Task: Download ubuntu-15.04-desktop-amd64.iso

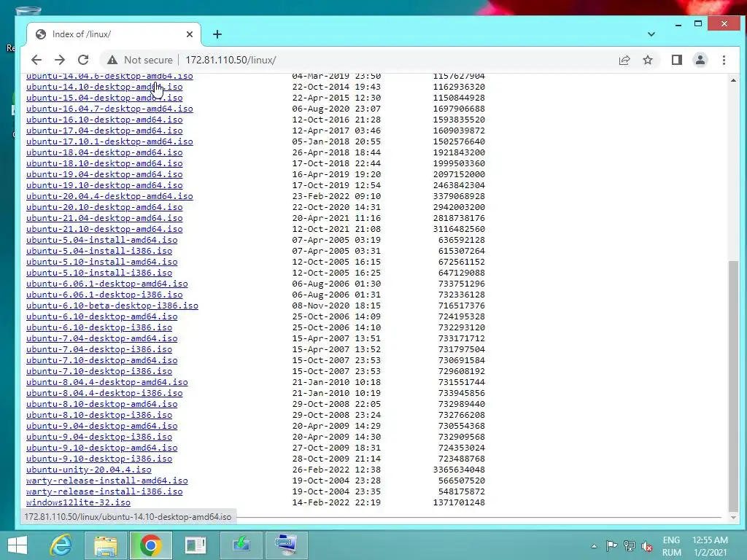Action: point(104,98)
